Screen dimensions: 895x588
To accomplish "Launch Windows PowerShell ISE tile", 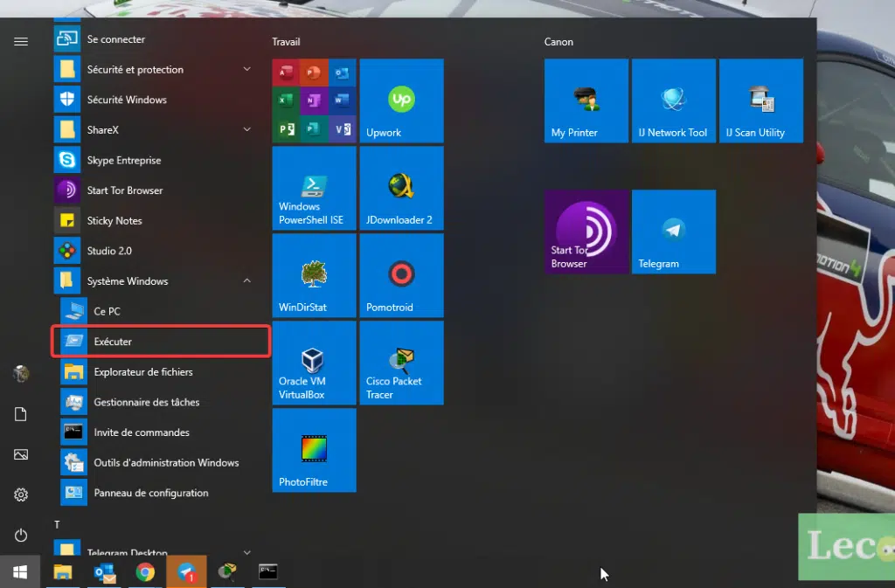I will (314, 188).
